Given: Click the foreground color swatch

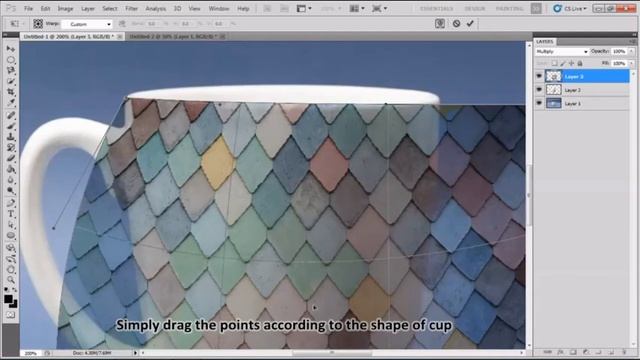Looking at the screenshot, I should click(x=8, y=298).
